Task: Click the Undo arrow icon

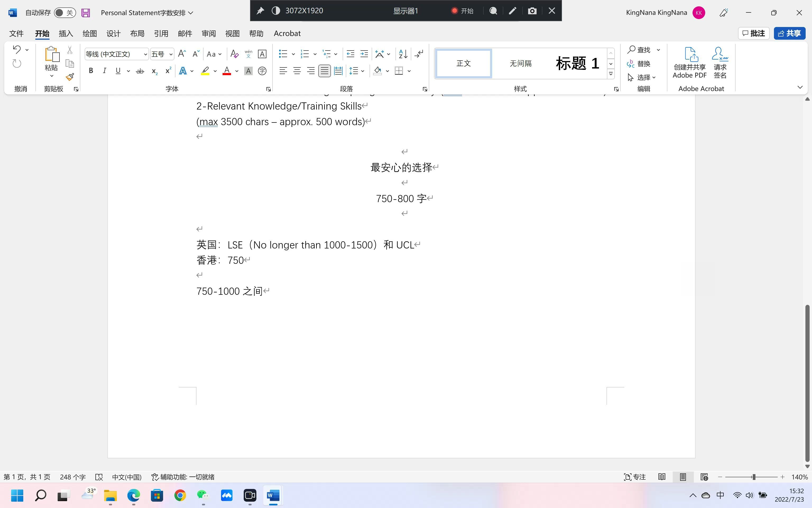Action: [x=17, y=49]
